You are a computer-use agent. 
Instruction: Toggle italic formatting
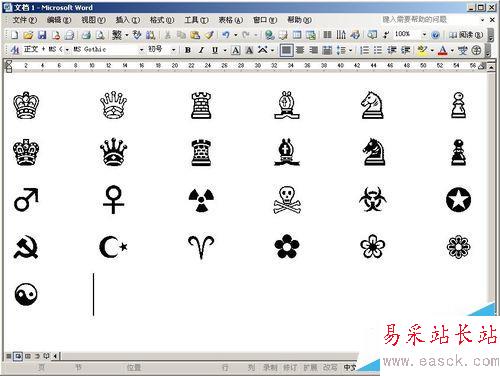[x=201, y=50]
